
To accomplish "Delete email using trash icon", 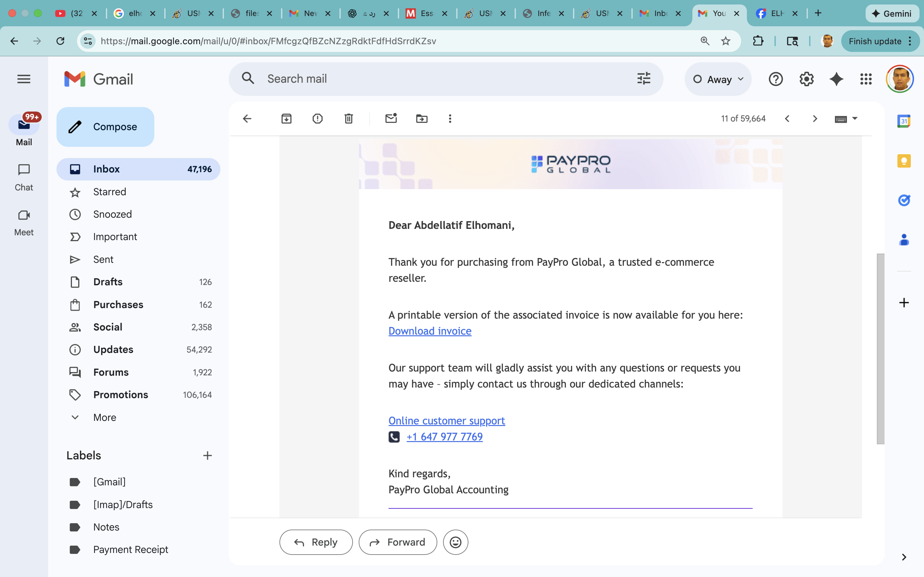I will pyautogui.click(x=348, y=119).
